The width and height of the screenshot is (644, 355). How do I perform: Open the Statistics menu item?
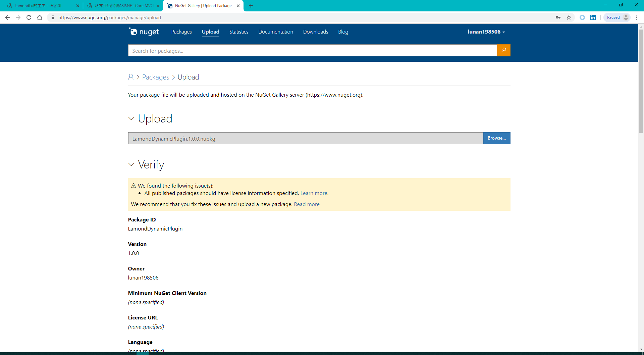(x=239, y=32)
